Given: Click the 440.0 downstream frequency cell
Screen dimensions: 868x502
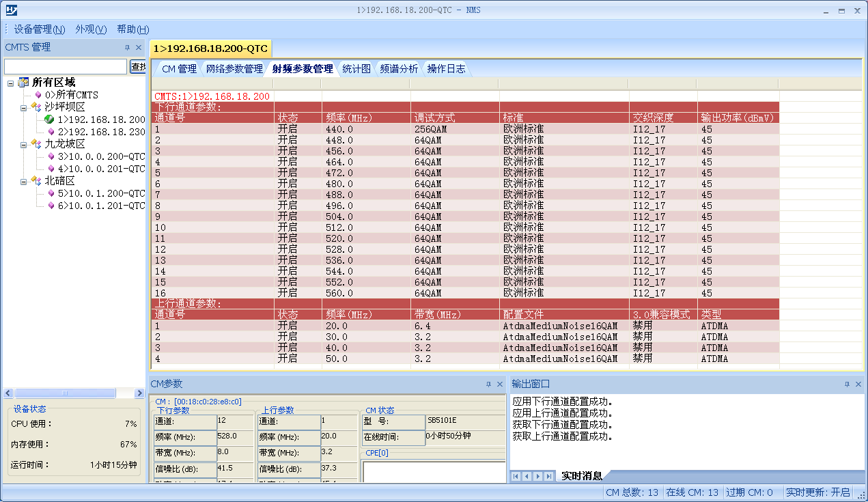Looking at the screenshot, I should coord(366,129).
